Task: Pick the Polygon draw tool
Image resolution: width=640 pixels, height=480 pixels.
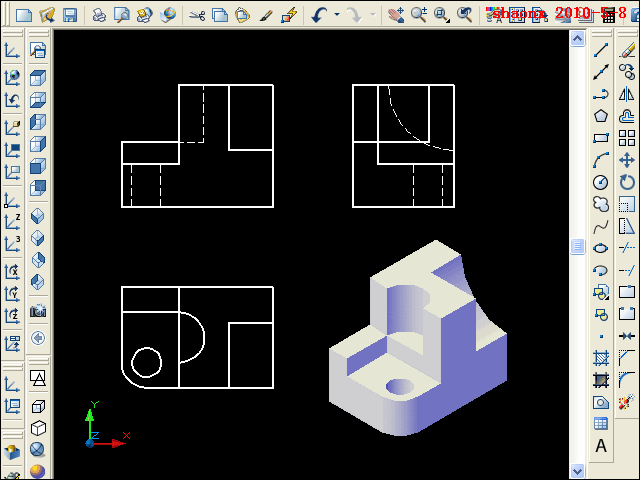Action: click(601, 116)
